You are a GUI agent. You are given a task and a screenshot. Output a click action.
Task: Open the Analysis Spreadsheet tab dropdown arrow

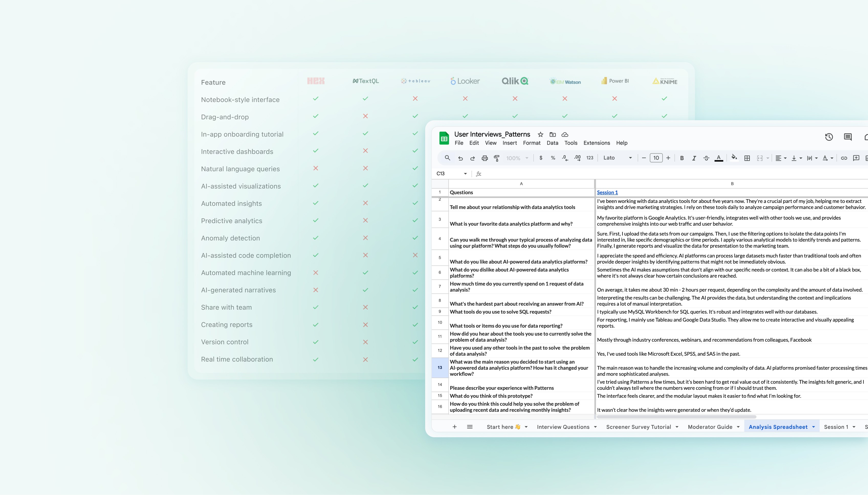coord(814,427)
